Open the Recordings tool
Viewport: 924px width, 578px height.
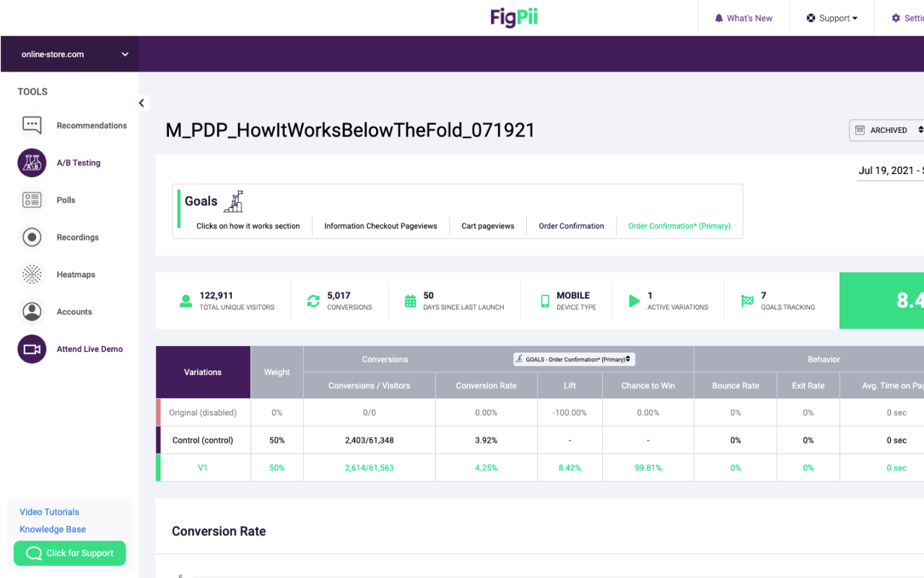[x=78, y=237]
